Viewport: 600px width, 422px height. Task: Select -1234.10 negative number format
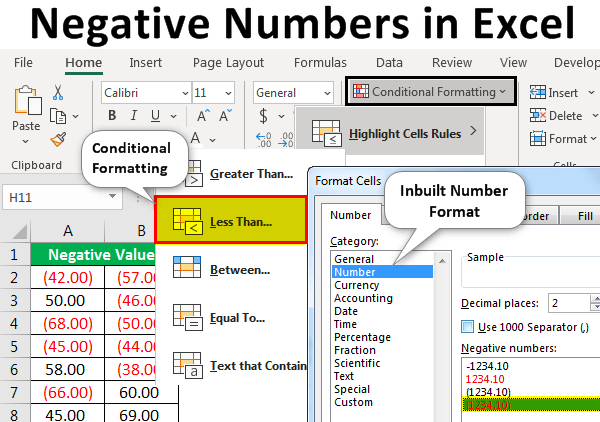coord(487,366)
